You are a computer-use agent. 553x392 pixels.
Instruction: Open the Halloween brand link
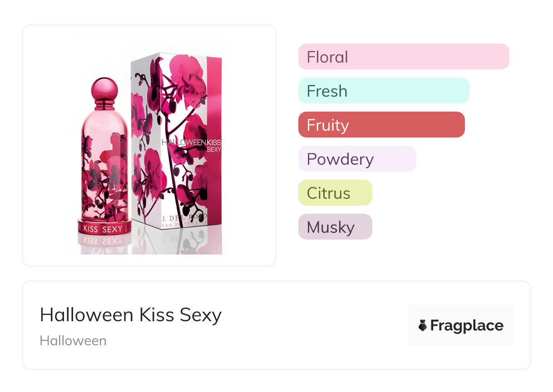pos(73,341)
